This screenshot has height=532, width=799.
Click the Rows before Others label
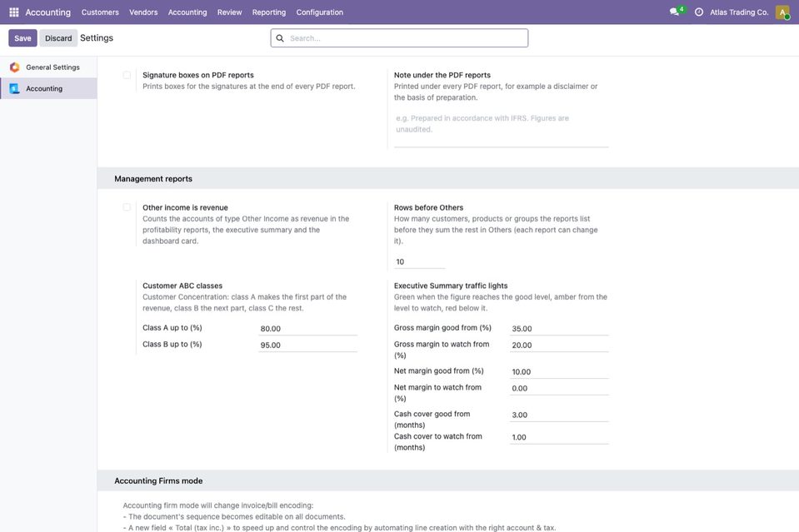(428, 207)
